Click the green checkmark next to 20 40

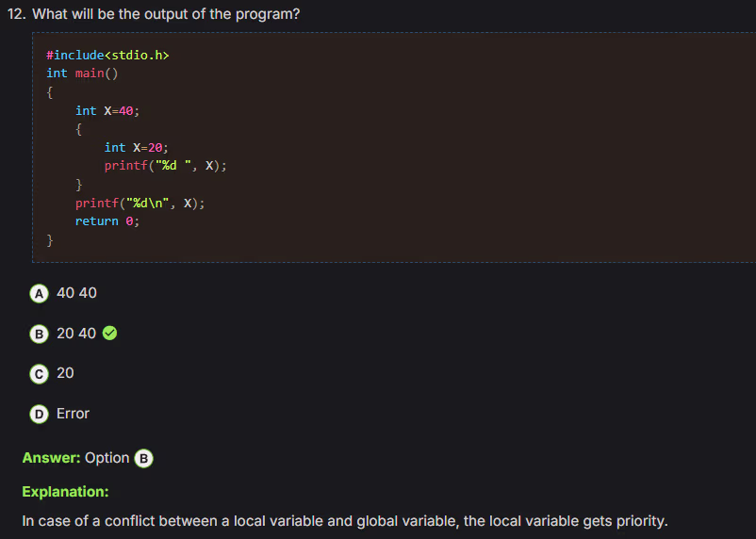pos(109,333)
